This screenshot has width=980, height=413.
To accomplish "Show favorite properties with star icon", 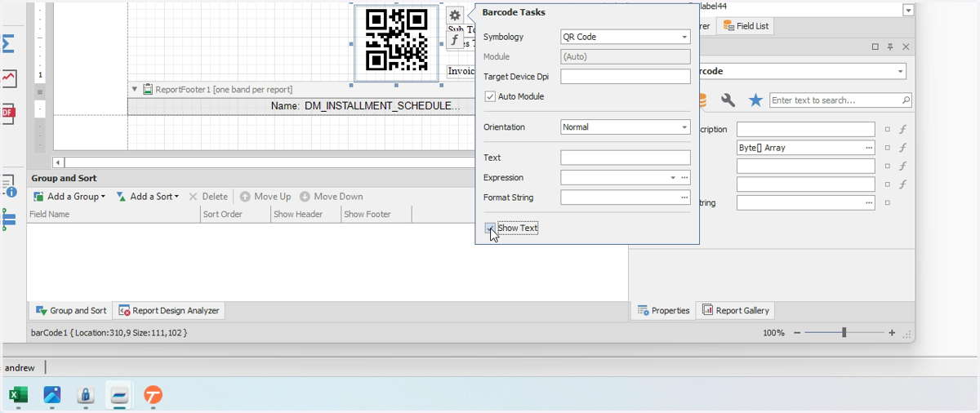I will [755, 100].
